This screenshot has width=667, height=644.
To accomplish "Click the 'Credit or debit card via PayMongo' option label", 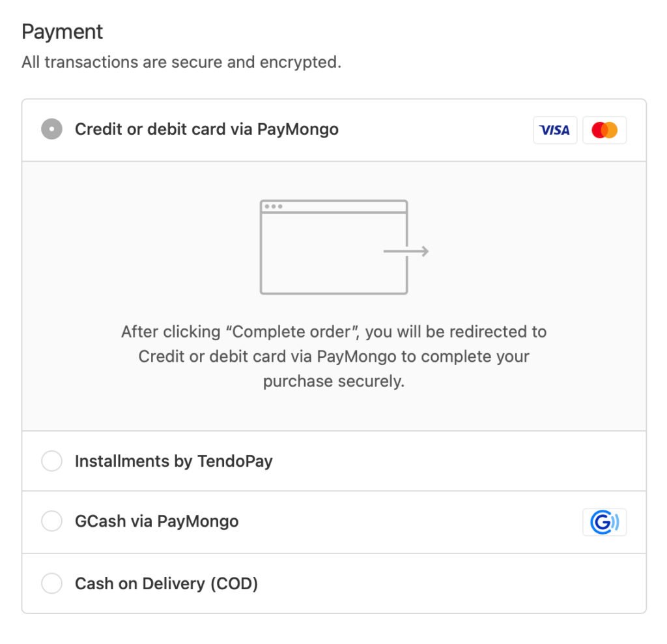I will 206,129.
